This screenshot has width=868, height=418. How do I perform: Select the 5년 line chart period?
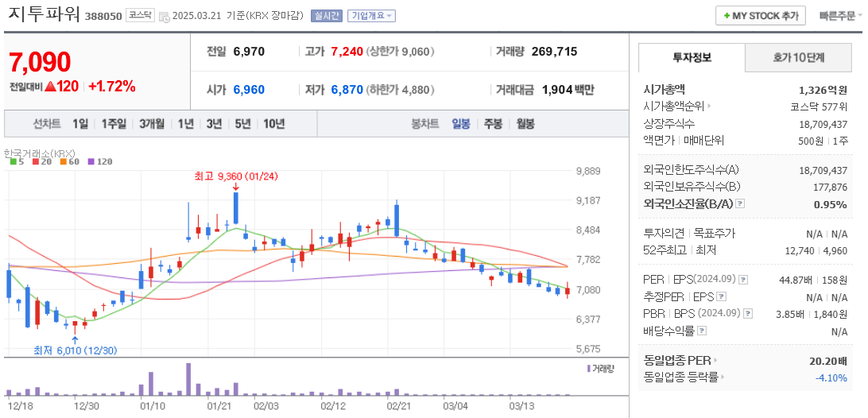tap(242, 124)
